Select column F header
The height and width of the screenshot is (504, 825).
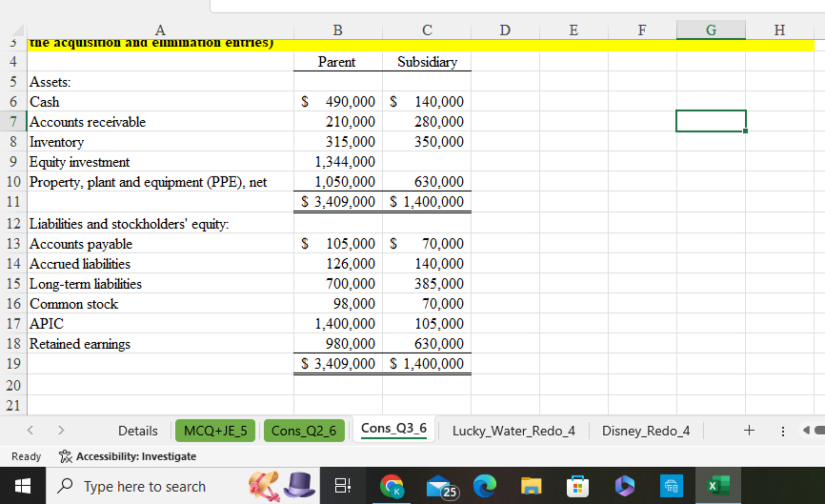[x=642, y=30]
